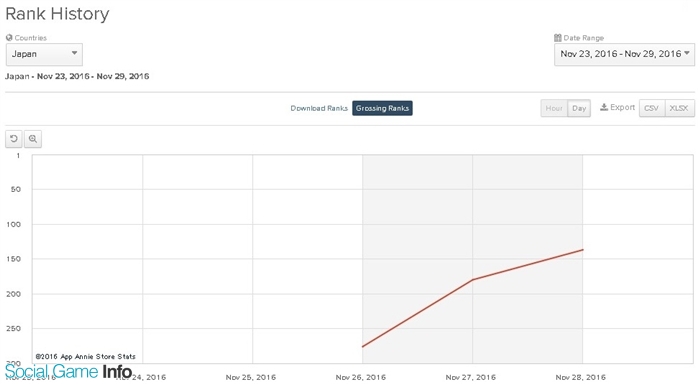Click the rank line point at Nov 27
This screenshot has height=384, width=700.
click(472, 280)
